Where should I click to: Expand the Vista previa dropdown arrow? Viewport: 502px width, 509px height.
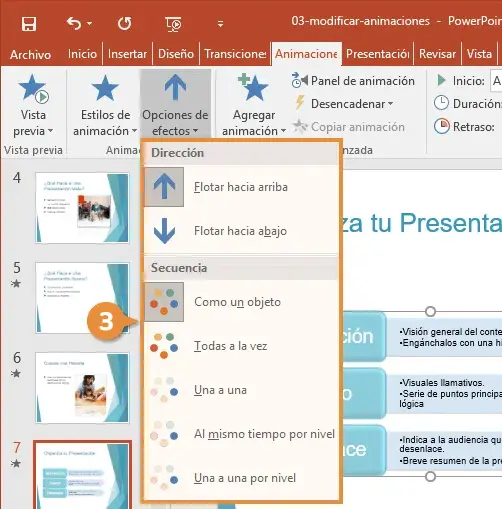[x=51, y=131]
